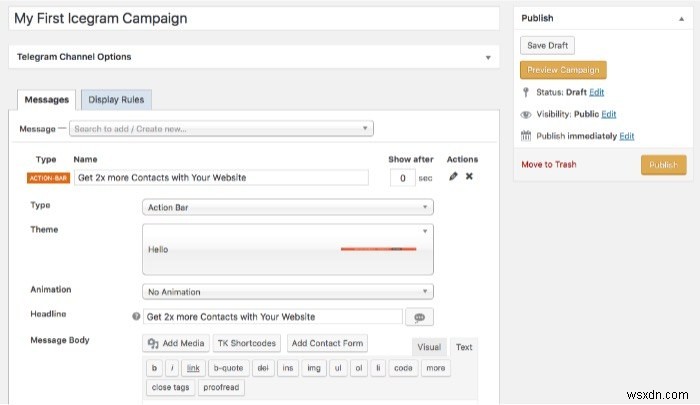Delete the message with the X icon
This screenshot has height=405, width=700.
click(x=469, y=177)
